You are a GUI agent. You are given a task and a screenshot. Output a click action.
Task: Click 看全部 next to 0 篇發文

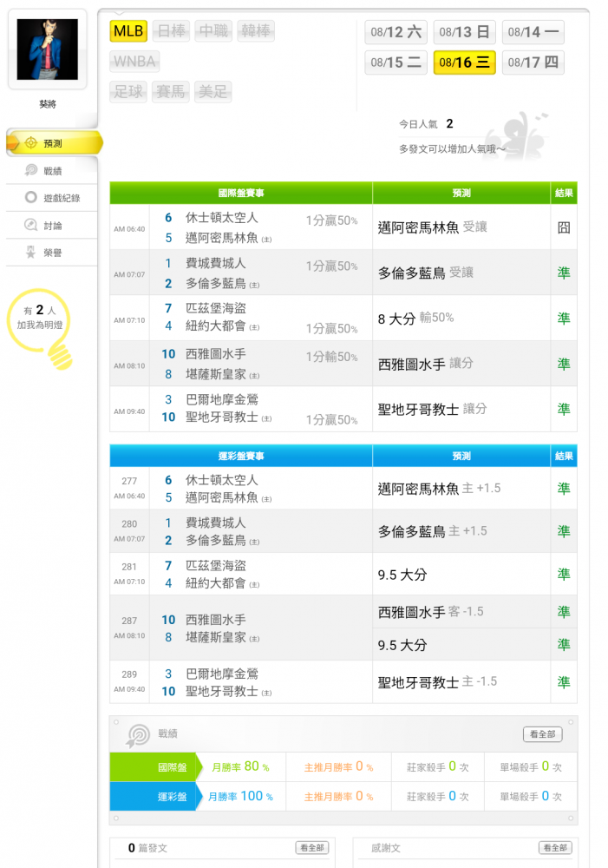tap(312, 847)
